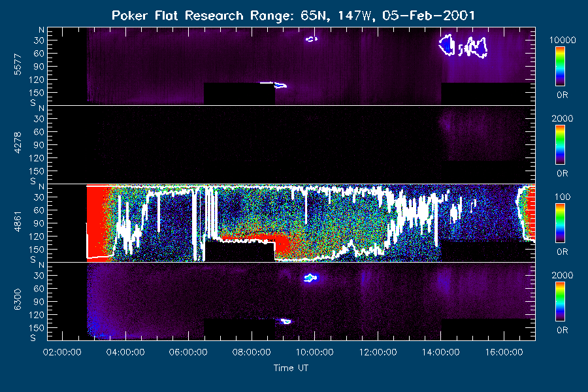Select the 5577 panel label
Image resolution: width=588 pixels, height=392 pixels.
point(18,65)
